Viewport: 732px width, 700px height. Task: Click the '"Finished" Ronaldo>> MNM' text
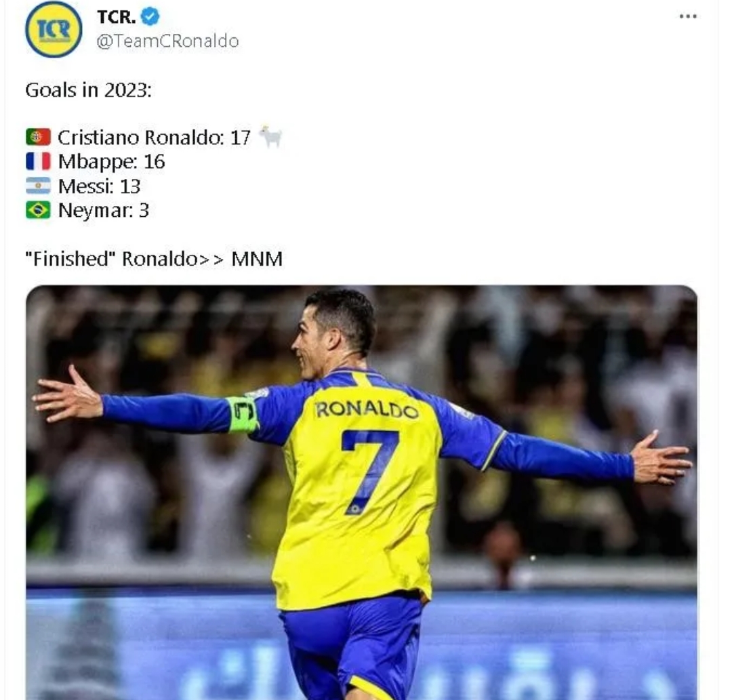pyautogui.click(x=154, y=259)
